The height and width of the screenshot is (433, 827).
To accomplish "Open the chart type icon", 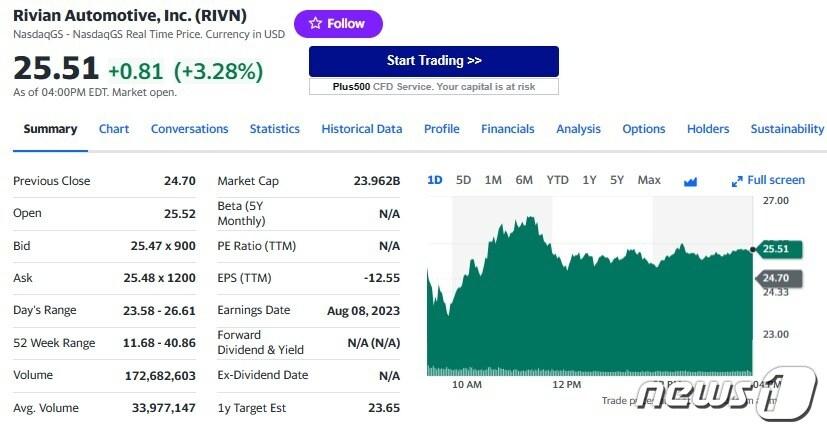I will [x=690, y=181].
